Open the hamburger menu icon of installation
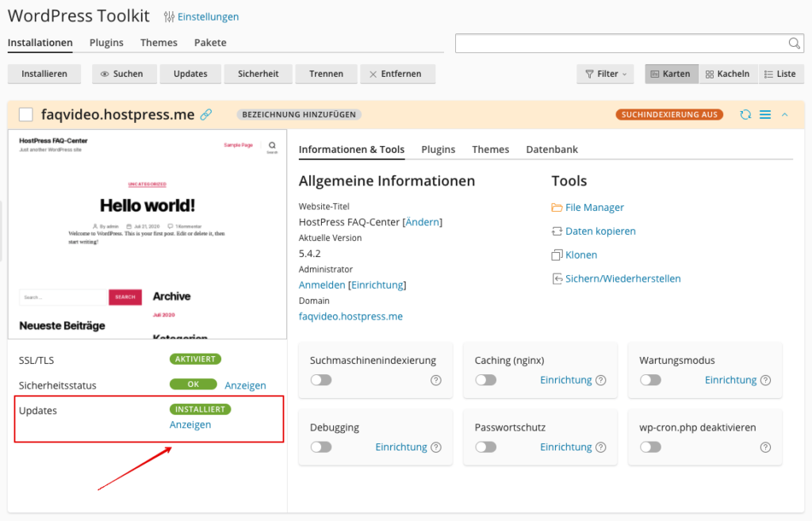 point(765,114)
